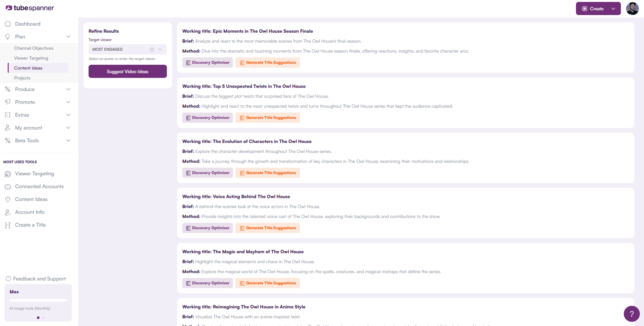Open Connected Accounts in Most Used Tools

(39, 187)
